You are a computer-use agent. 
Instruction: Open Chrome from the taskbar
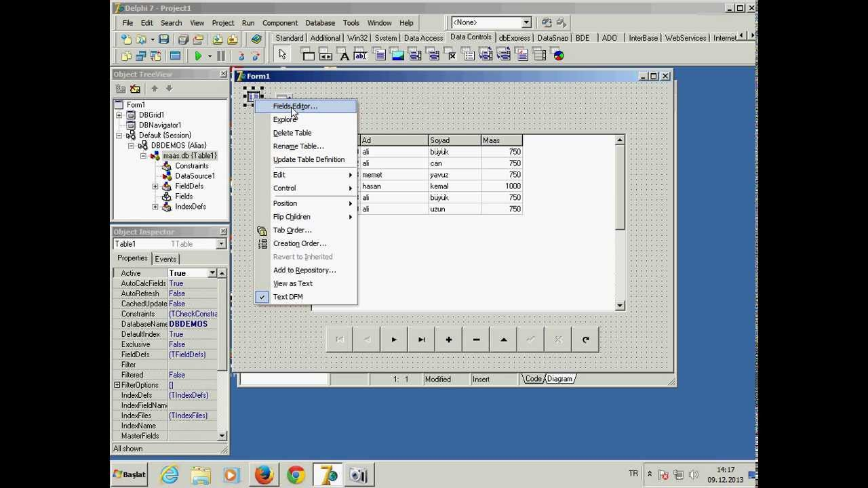(296, 475)
